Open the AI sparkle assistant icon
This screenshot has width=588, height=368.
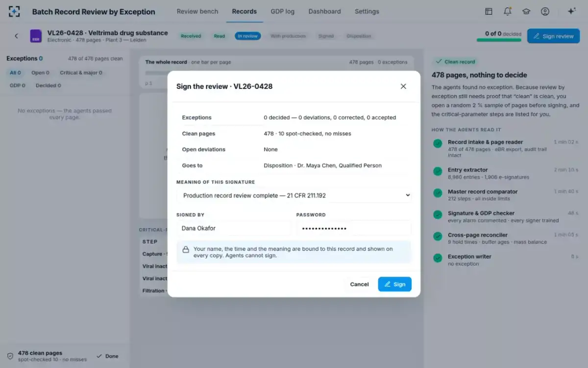(571, 11)
